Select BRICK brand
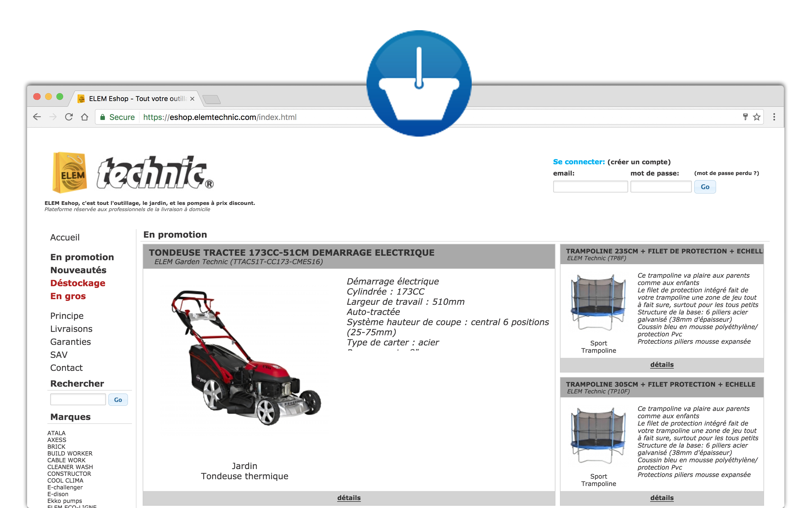 coord(56,446)
